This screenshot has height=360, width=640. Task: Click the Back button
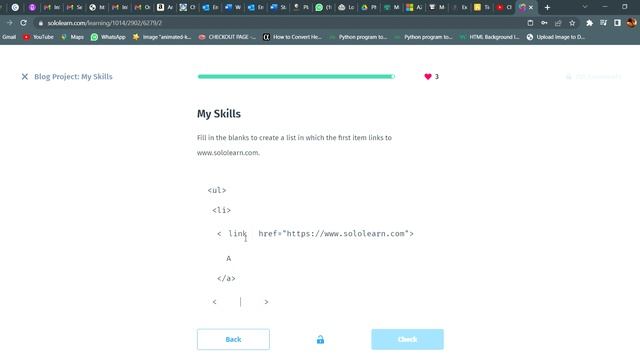click(233, 340)
